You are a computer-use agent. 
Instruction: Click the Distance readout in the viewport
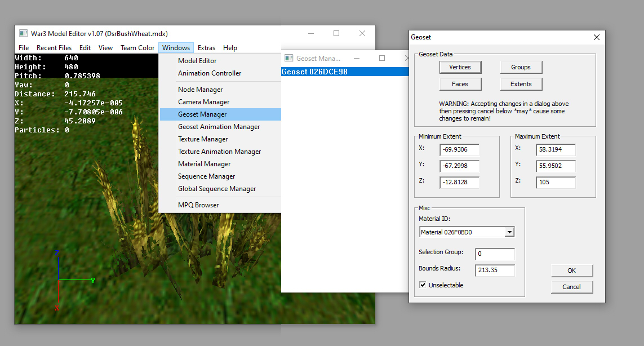coord(55,94)
